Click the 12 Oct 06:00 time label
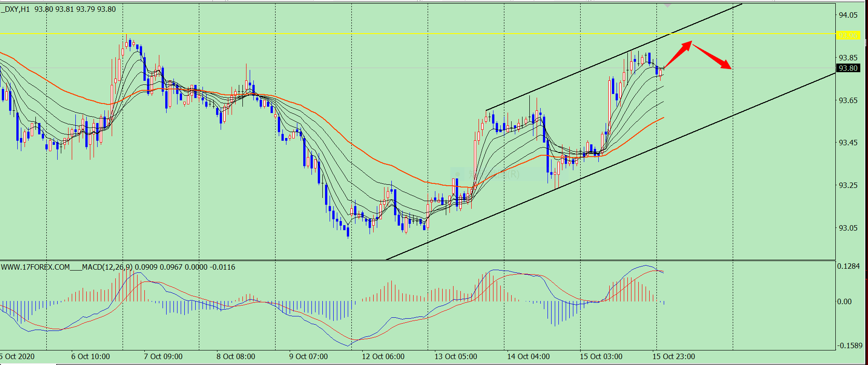 383,356
